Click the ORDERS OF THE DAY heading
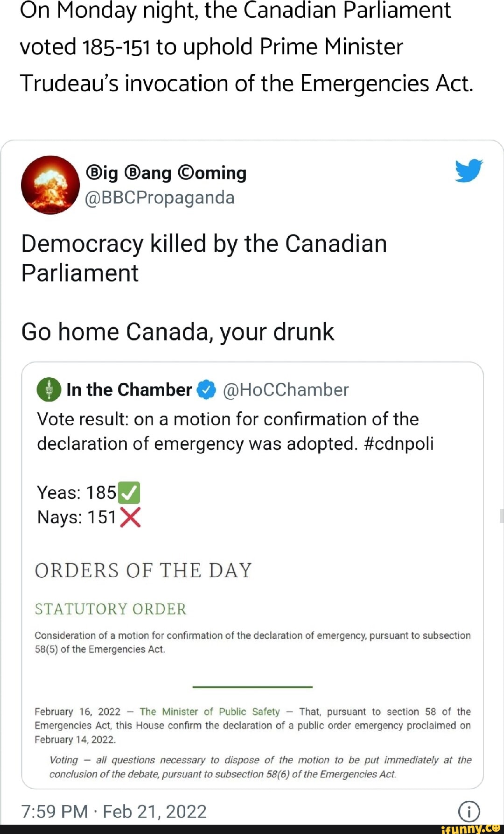Screen dimensions: 504x834 143,571
